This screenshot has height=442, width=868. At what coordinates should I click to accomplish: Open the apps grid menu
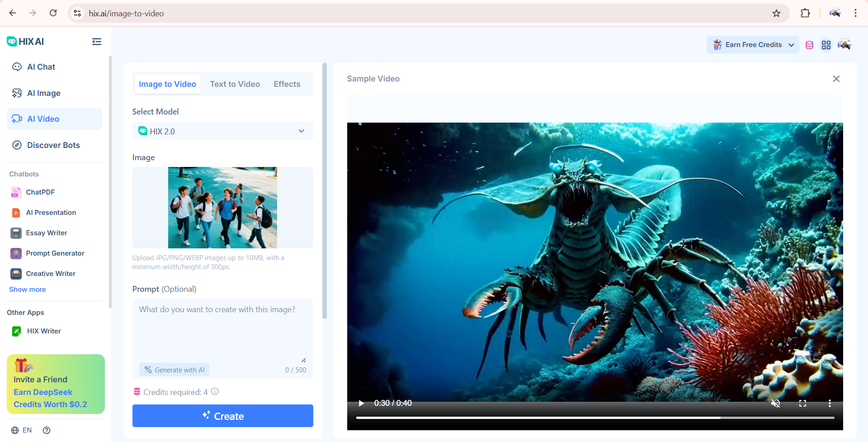pos(826,45)
